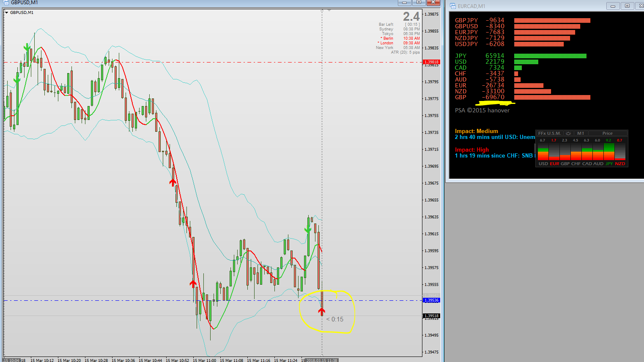Maximize the GBPUSD,M1 chart window
This screenshot has height=362, width=644.
click(x=419, y=3)
